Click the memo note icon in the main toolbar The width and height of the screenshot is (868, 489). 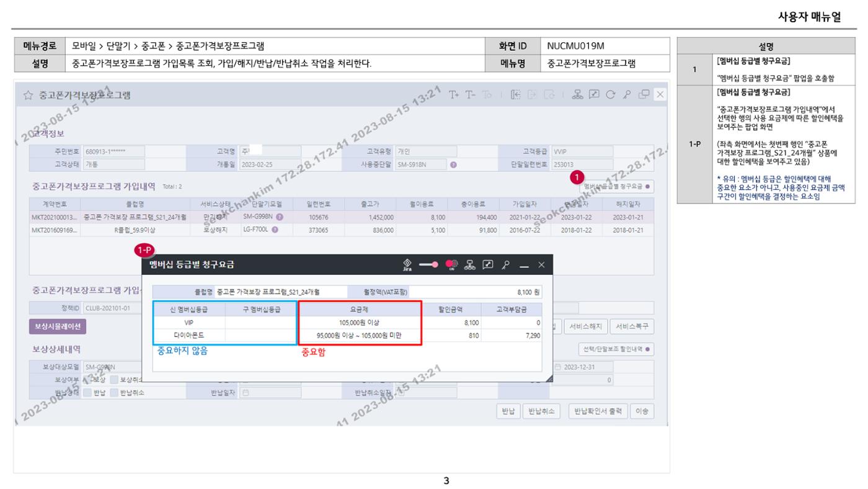pyautogui.click(x=593, y=95)
